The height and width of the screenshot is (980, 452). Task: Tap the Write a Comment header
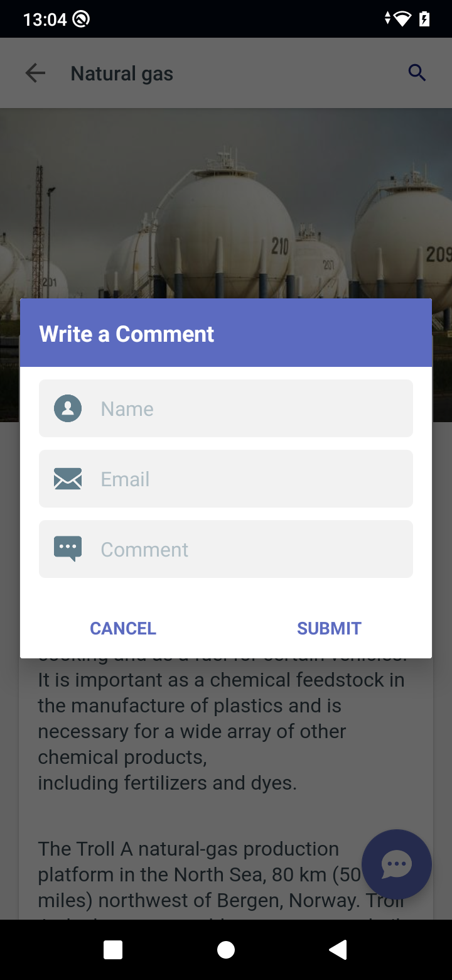coord(127,334)
